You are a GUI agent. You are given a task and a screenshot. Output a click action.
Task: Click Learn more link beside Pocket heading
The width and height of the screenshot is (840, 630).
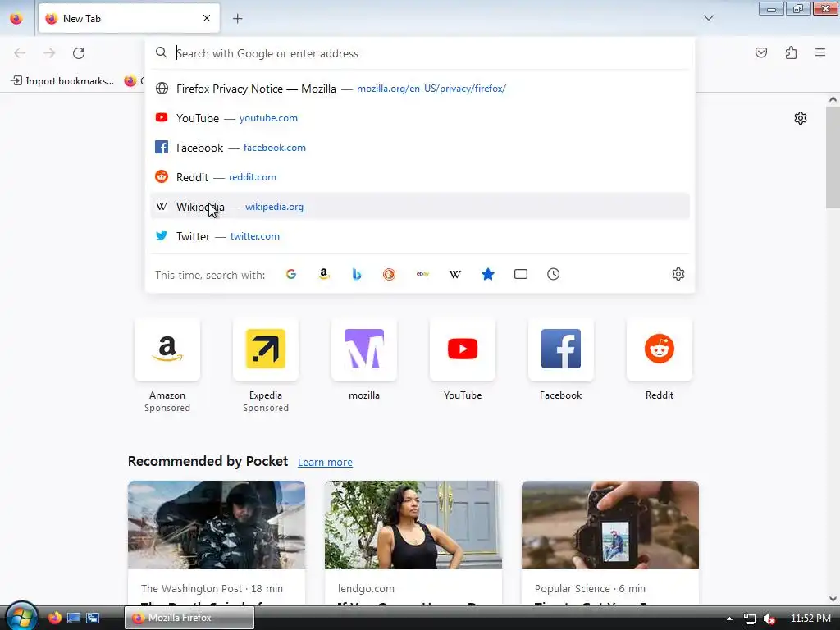tap(325, 463)
